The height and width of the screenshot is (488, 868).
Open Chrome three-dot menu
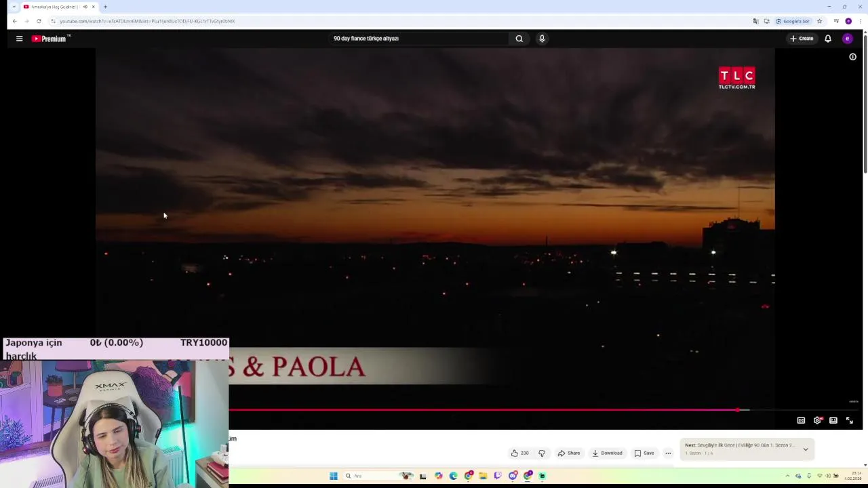(860, 21)
